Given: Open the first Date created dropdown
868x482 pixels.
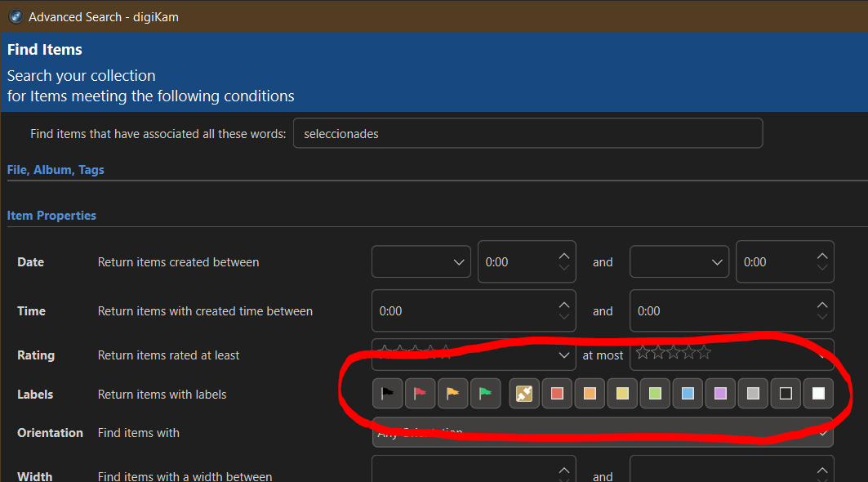Looking at the screenshot, I should pyautogui.click(x=421, y=262).
